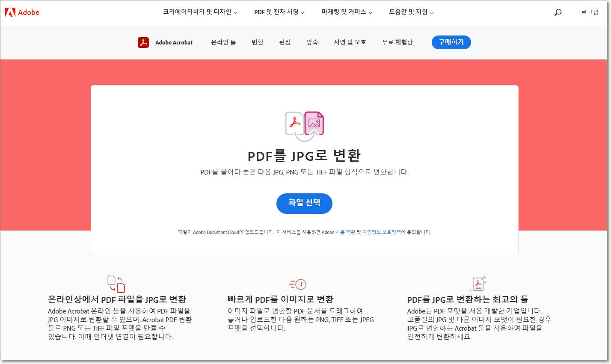Click the 로그인 link
The width and height of the screenshot is (611, 364).
[x=590, y=12]
